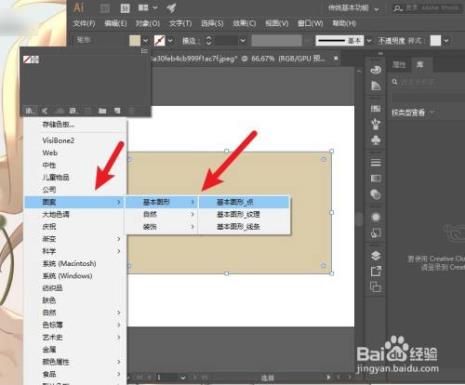The width and height of the screenshot is (465, 385).
Task: Focus the Adobe Stock search field
Action: click(428, 8)
